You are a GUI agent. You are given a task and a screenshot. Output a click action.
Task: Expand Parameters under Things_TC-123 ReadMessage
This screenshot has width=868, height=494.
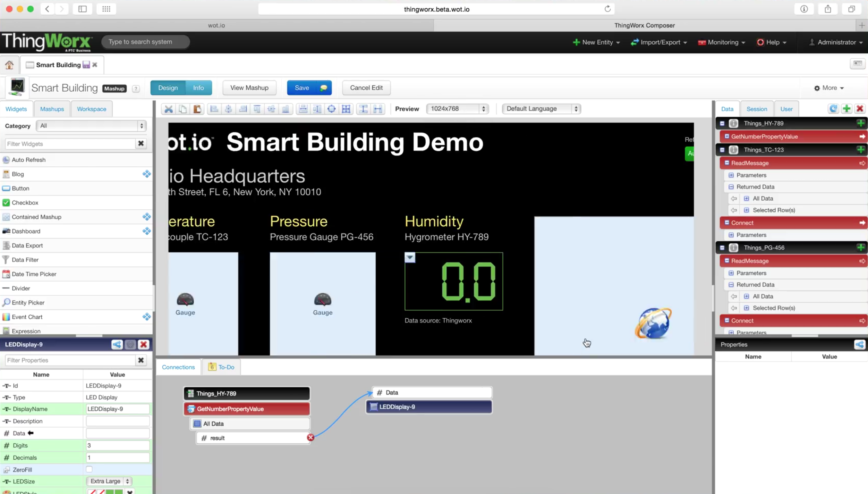click(731, 175)
